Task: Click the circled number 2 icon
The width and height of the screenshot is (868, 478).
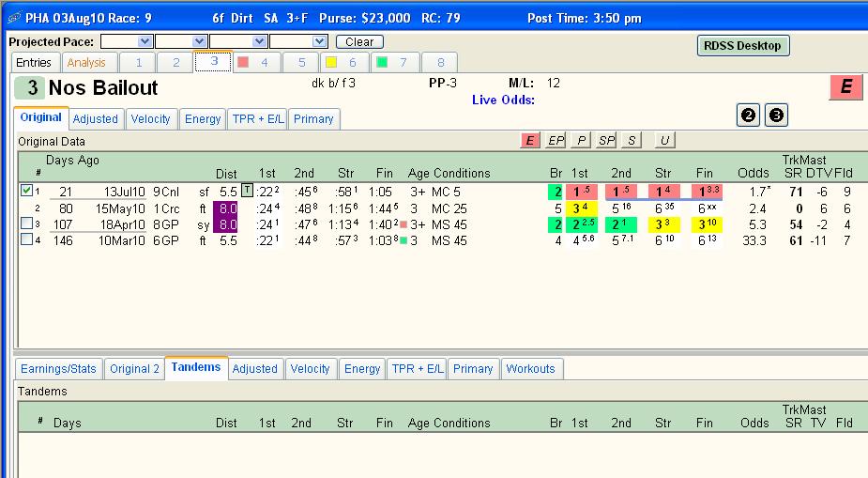Action: point(748,116)
